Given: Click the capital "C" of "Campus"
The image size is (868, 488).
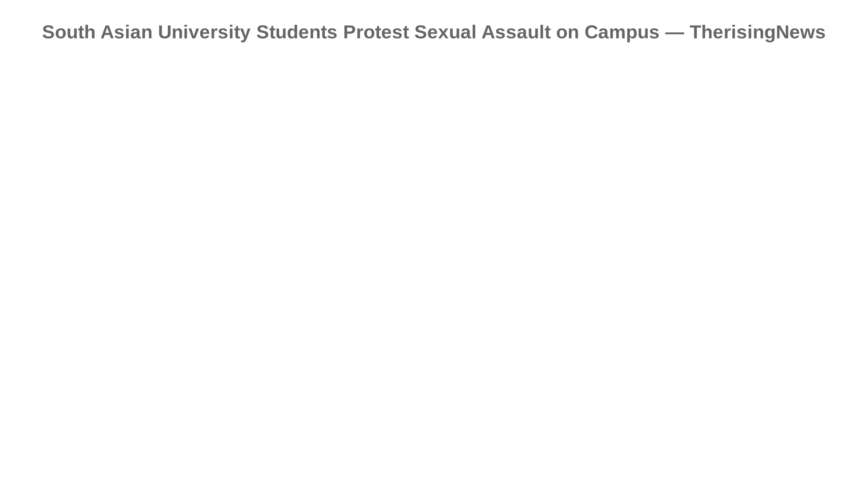Looking at the screenshot, I should pos(592,33).
